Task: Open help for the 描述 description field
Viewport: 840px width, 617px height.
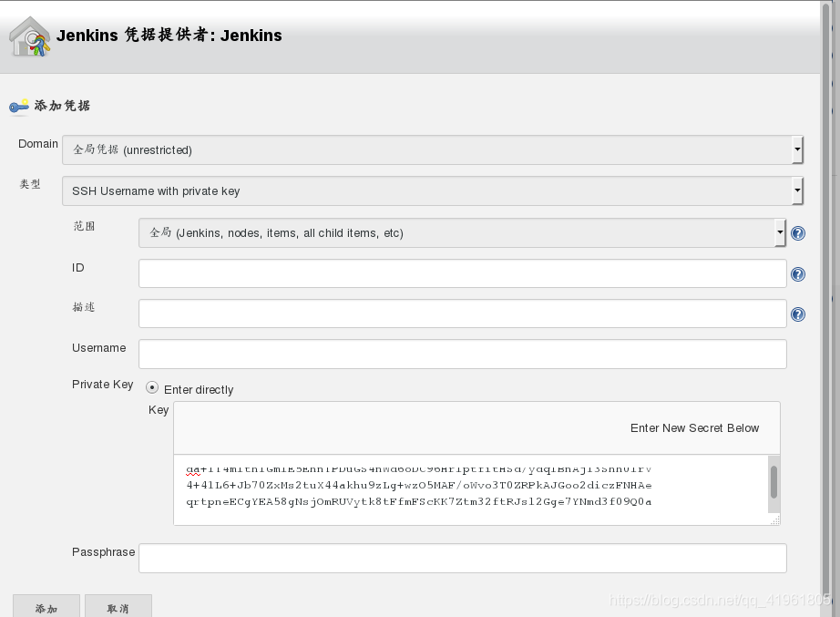Action: (798, 314)
